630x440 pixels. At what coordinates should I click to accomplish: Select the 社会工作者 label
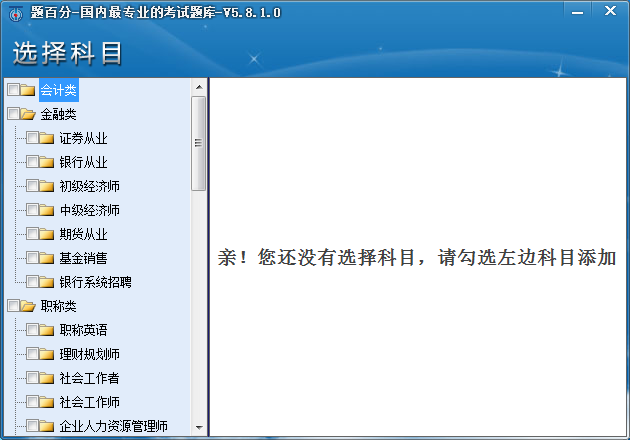click(90, 378)
